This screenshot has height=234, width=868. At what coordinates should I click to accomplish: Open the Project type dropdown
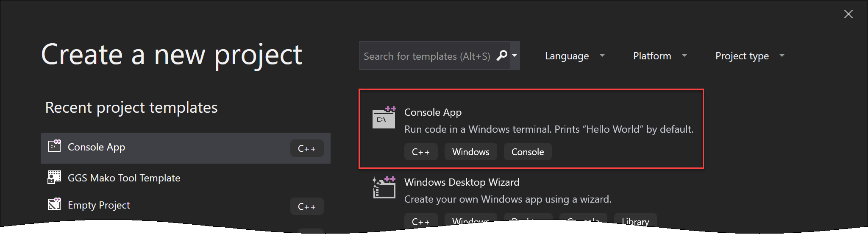[749, 56]
